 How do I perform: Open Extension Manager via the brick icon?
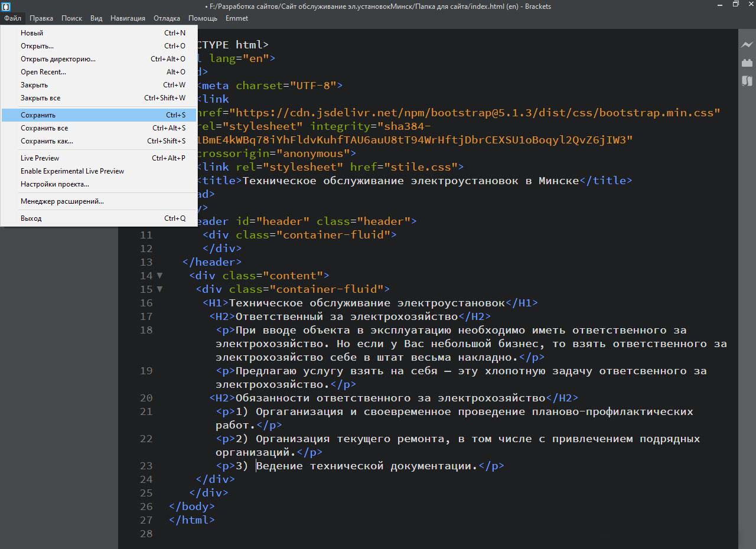pyautogui.click(x=747, y=63)
